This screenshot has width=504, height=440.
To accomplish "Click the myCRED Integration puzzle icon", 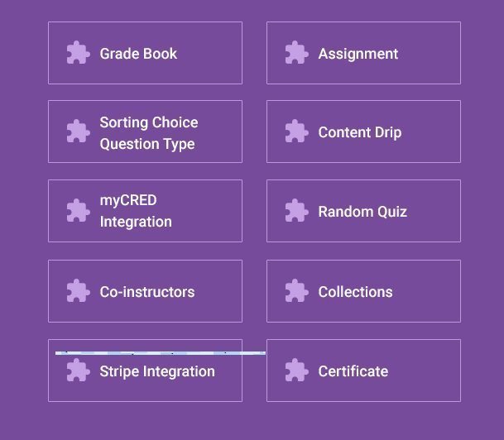I will pos(78,211).
